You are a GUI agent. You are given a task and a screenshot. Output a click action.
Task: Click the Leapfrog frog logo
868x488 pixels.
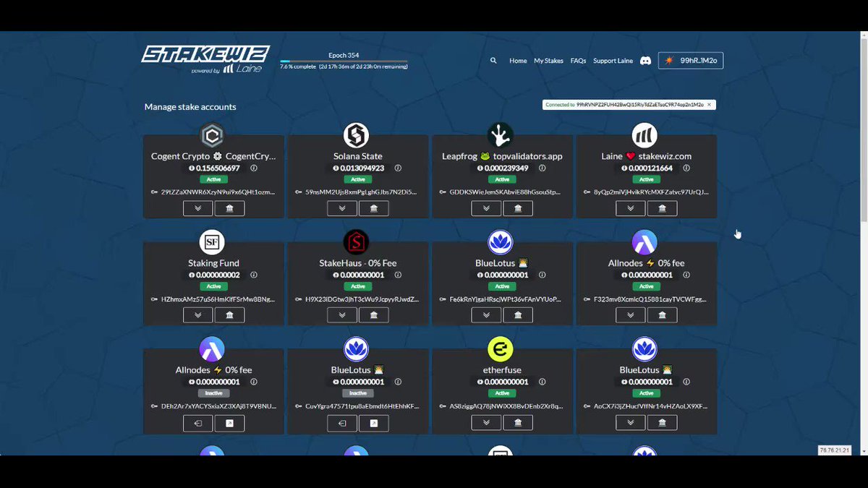(500, 135)
